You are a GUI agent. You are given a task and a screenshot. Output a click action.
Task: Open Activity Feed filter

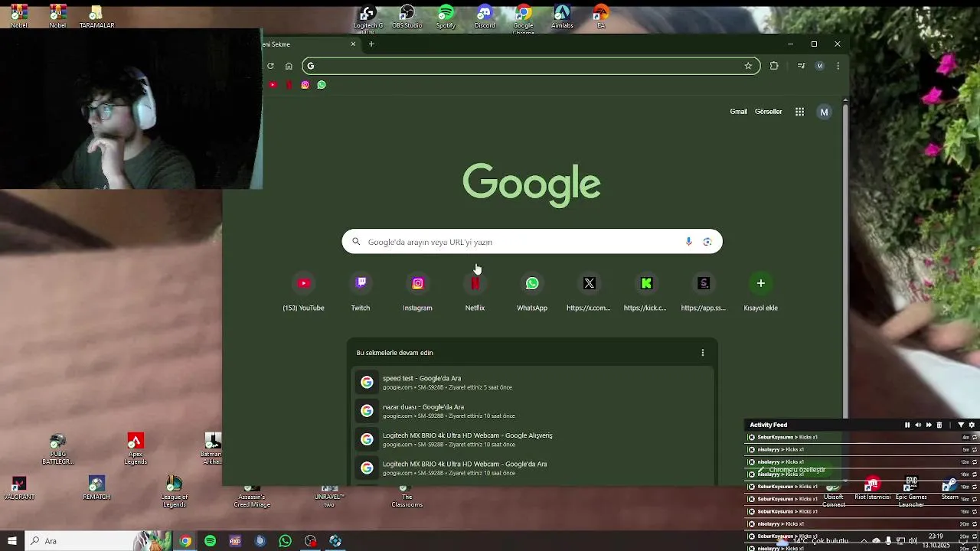coord(961,425)
